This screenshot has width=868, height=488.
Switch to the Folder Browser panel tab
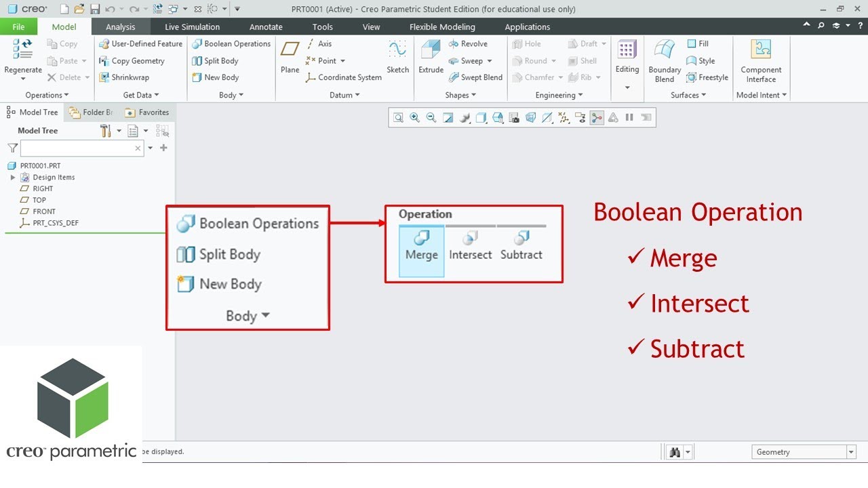coord(91,113)
